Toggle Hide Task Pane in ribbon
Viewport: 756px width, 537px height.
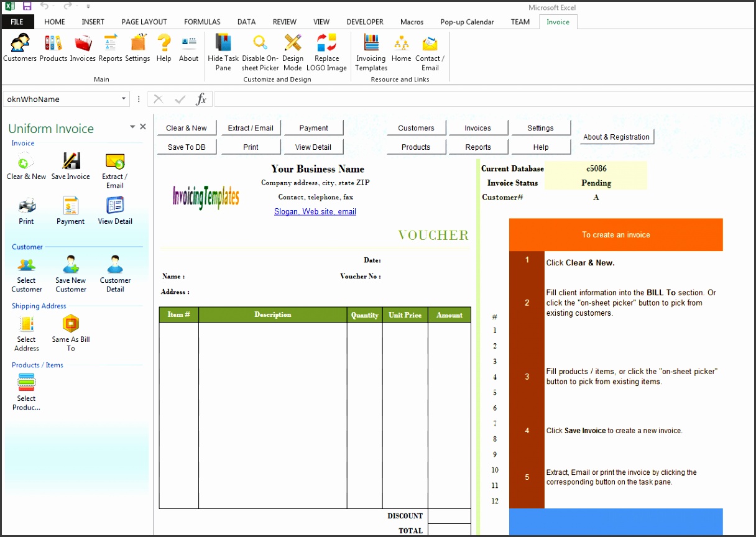(223, 52)
